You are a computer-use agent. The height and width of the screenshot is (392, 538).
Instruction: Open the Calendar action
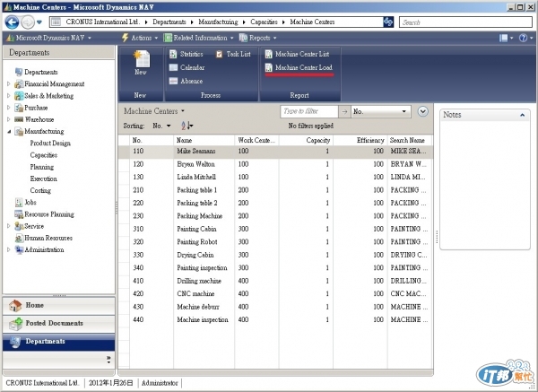187,67
